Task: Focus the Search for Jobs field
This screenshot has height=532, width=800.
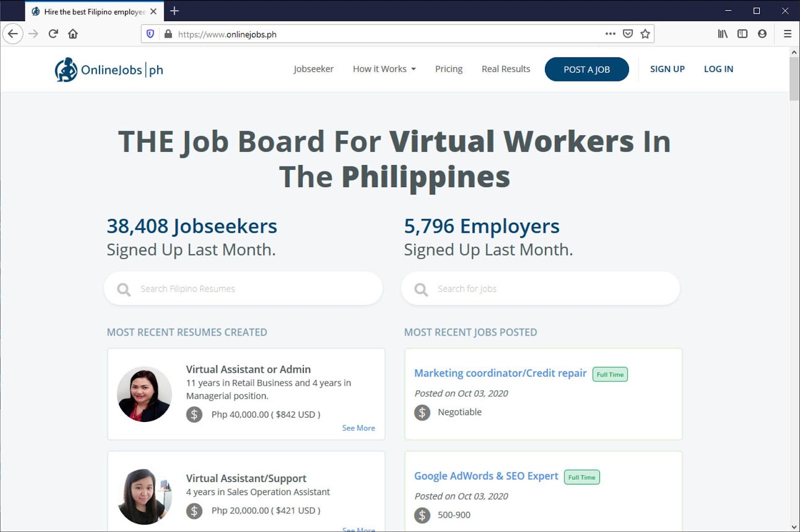Action: [x=540, y=289]
